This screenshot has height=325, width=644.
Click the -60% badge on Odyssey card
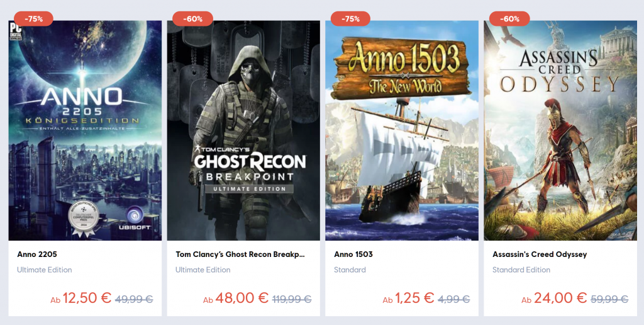509,18
